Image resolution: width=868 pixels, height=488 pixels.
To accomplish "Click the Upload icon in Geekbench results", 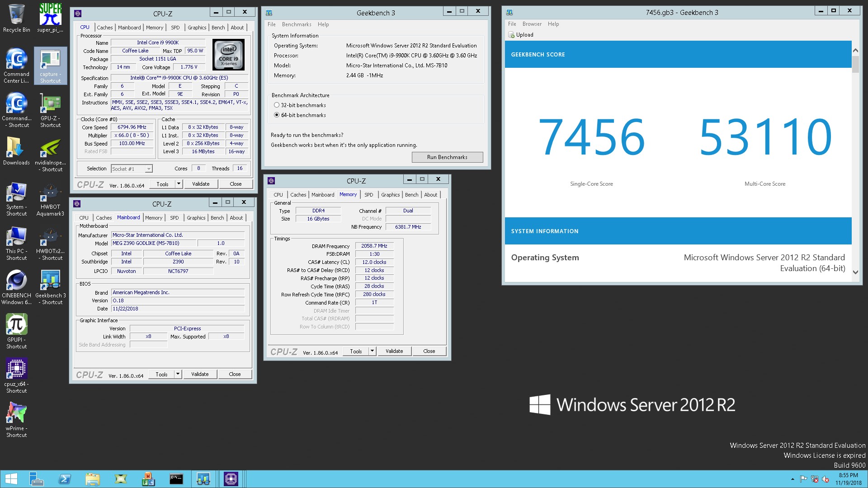I will (x=511, y=35).
